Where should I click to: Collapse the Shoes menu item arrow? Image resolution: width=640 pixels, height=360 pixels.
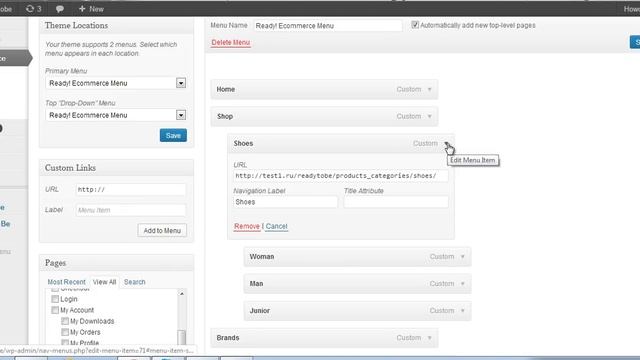click(x=446, y=144)
